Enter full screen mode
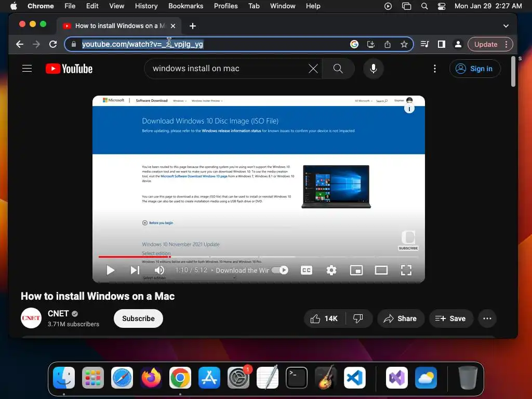 (406, 270)
